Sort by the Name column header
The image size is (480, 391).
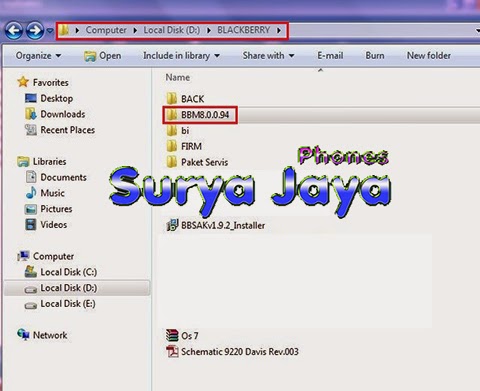tap(178, 77)
